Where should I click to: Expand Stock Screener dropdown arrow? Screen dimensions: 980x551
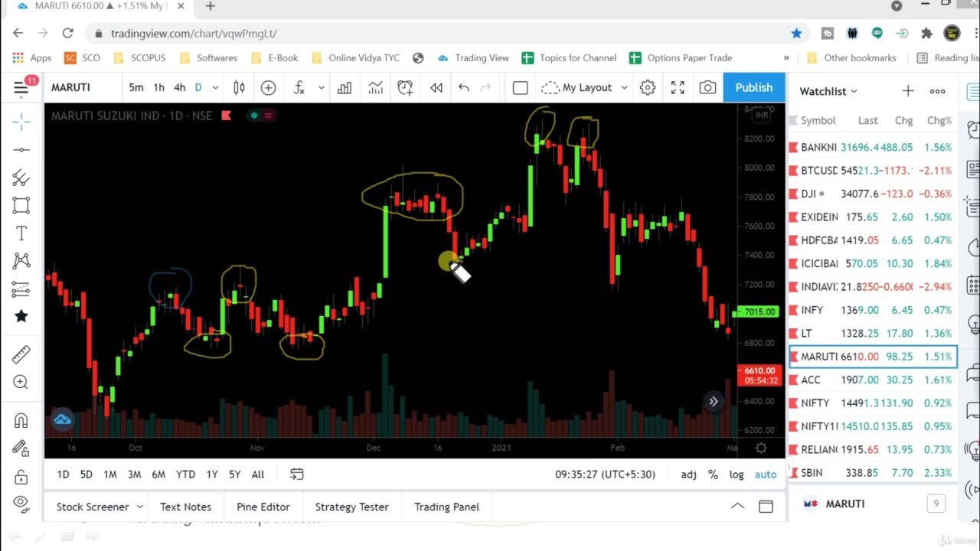pyautogui.click(x=140, y=507)
